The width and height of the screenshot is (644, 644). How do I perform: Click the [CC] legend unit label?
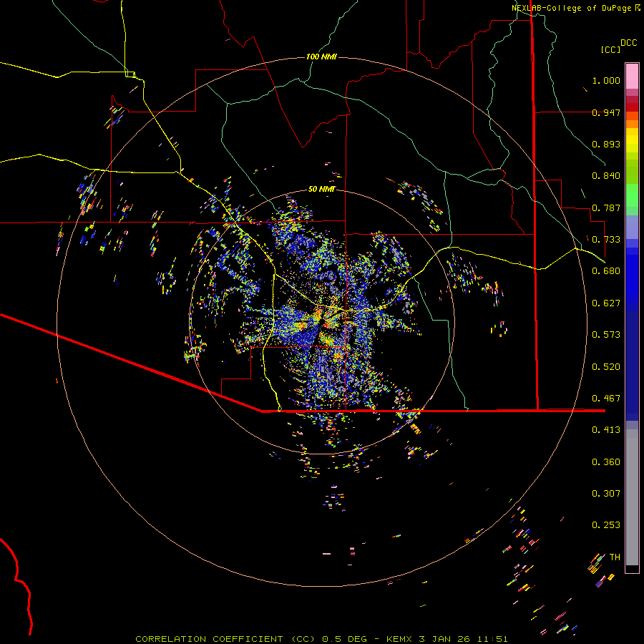pyautogui.click(x=610, y=49)
